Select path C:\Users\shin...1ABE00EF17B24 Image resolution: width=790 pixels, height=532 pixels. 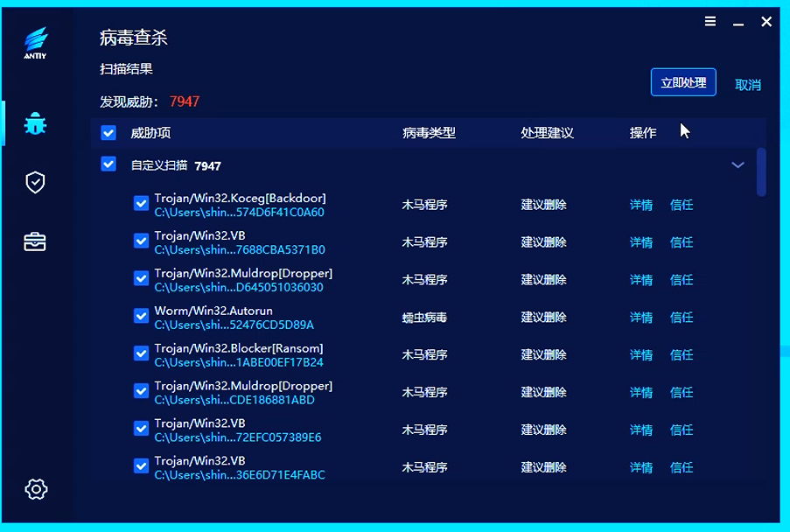point(239,362)
